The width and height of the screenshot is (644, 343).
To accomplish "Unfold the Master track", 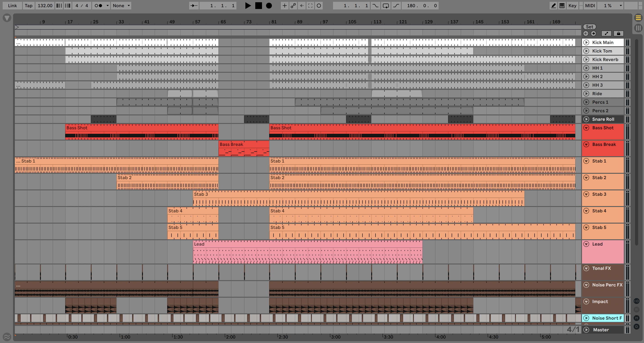I will [x=586, y=330].
